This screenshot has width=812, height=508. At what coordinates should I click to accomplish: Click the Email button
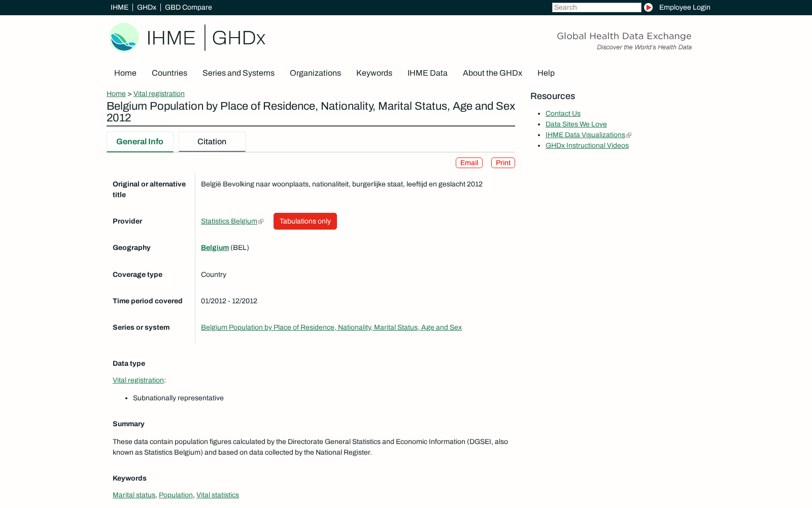(x=469, y=163)
